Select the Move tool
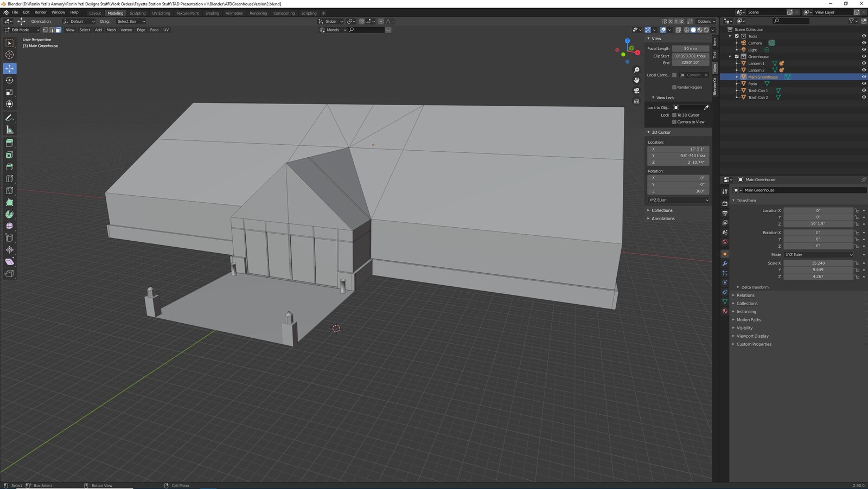 pyautogui.click(x=10, y=68)
